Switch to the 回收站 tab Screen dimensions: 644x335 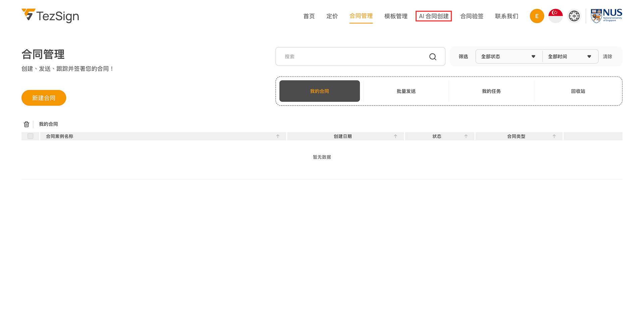(x=578, y=91)
